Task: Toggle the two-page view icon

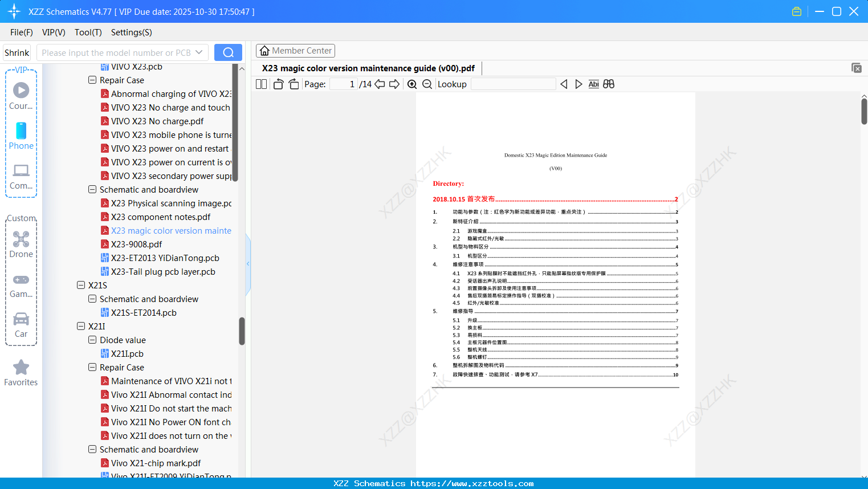Action: coord(261,84)
